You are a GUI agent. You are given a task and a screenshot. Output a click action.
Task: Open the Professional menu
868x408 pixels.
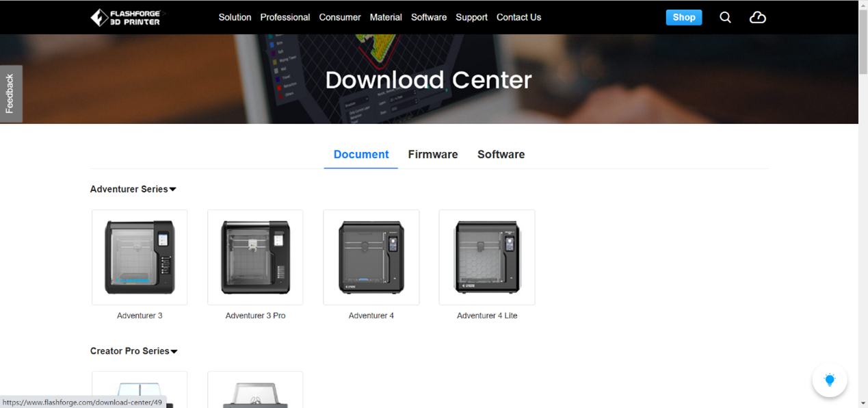[285, 17]
